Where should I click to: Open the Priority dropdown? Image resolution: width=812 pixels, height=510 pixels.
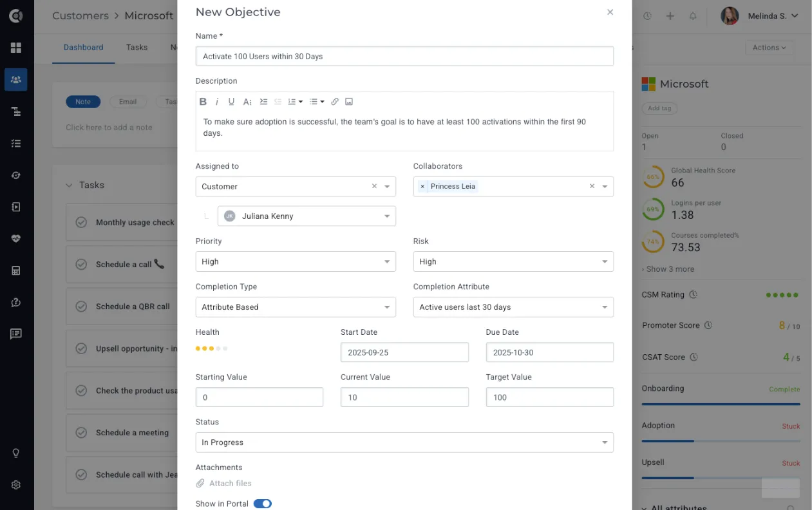pos(296,261)
